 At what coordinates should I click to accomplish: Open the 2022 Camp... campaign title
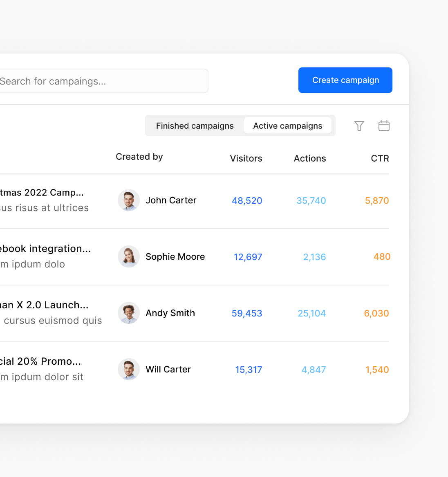tap(54, 192)
